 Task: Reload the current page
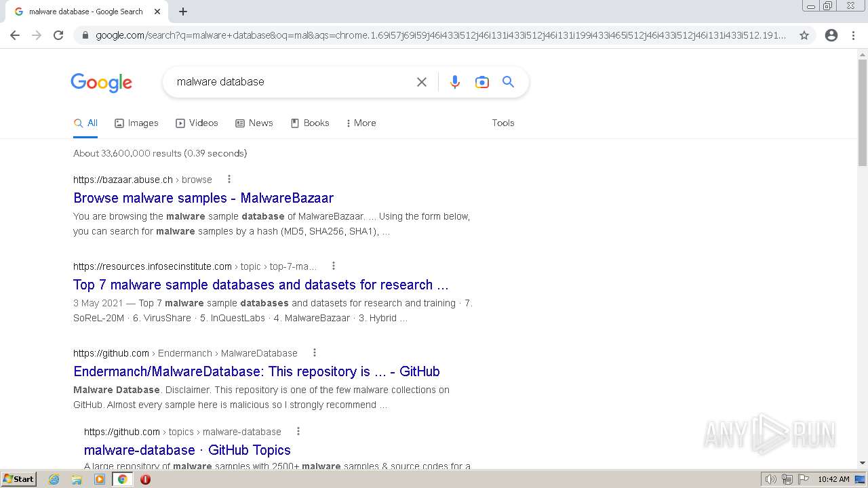pyautogui.click(x=58, y=35)
